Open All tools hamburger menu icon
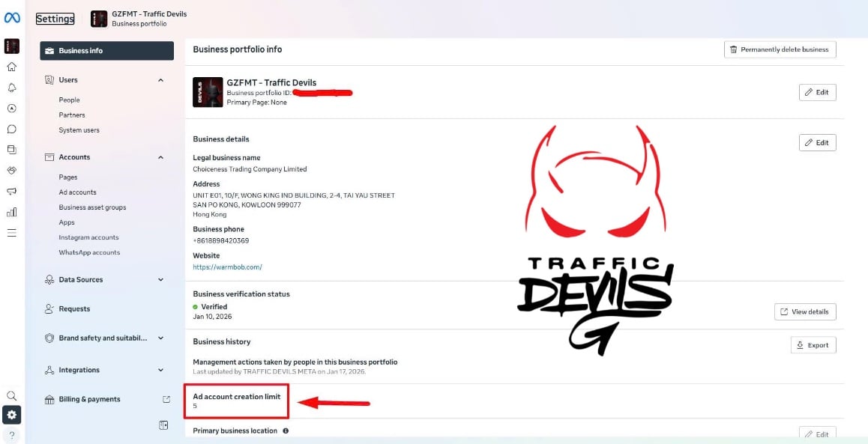The image size is (868, 444). tap(12, 233)
